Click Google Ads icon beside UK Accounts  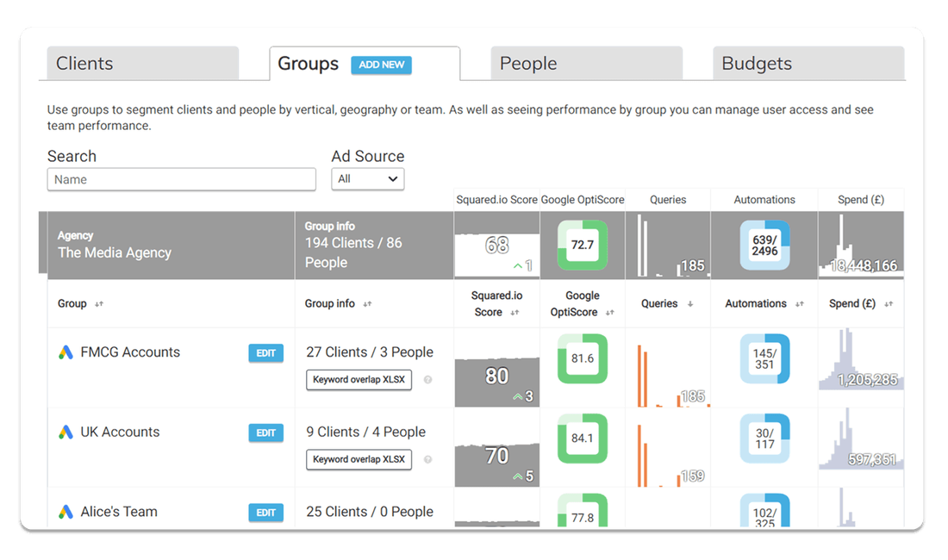click(65, 432)
